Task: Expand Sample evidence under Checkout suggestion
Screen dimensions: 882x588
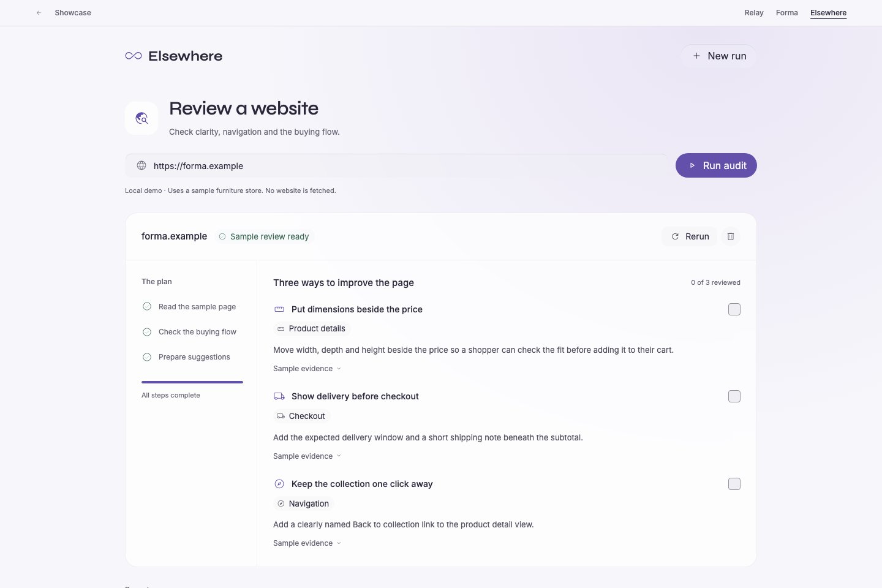Action: 307,456
